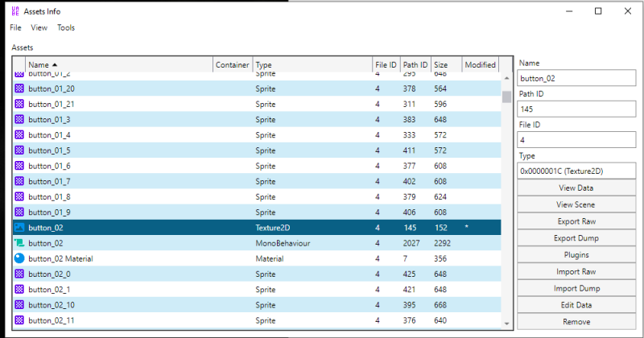The height and width of the screenshot is (338, 644).
Task: Click the Assets Info app icon in title bar
Action: pos(15,11)
